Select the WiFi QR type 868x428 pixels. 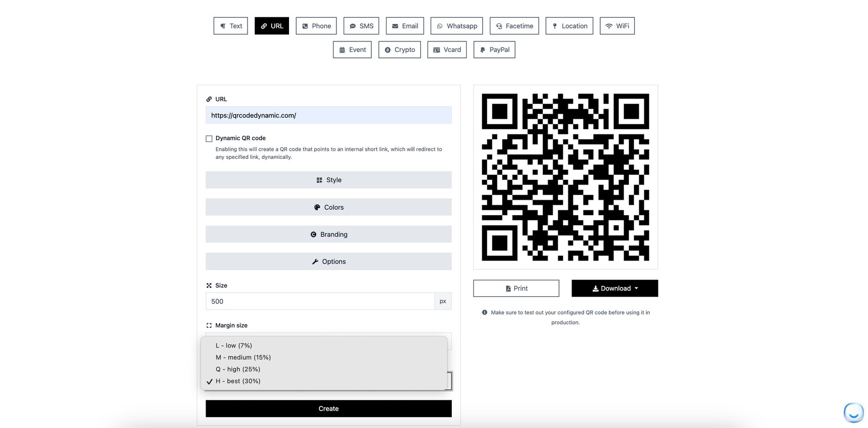pos(617,26)
